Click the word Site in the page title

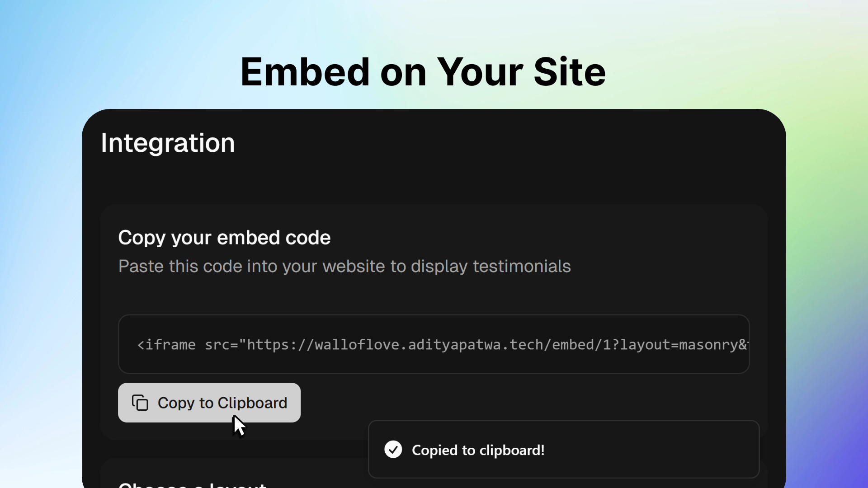pos(570,72)
